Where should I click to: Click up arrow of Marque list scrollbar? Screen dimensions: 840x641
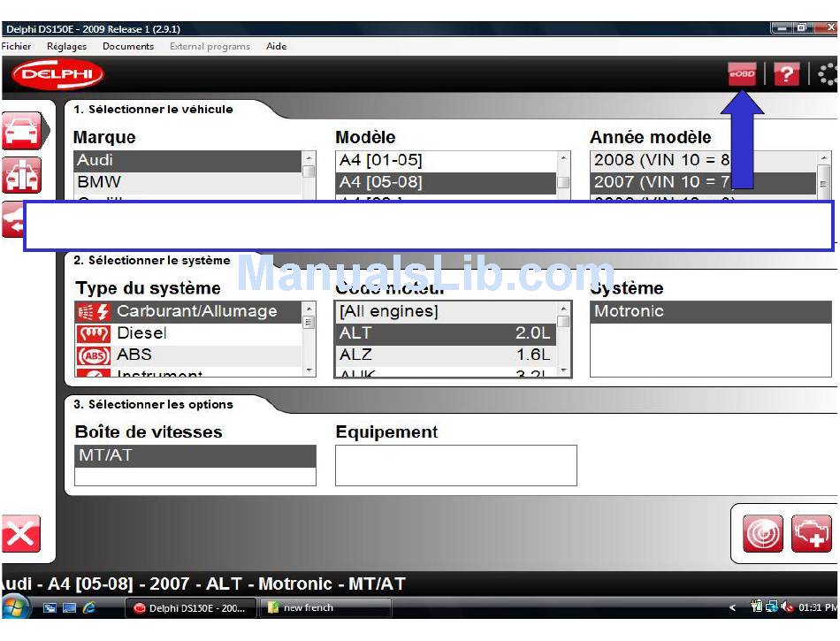(x=309, y=157)
